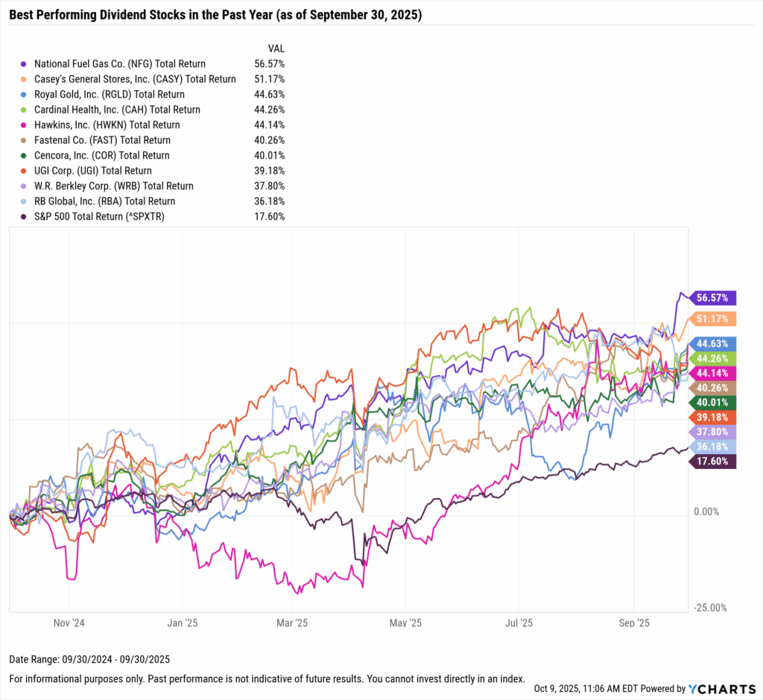The image size is (763, 700).
Task: Click the 56.57% end-of-line value tag
Action: [714, 297]
